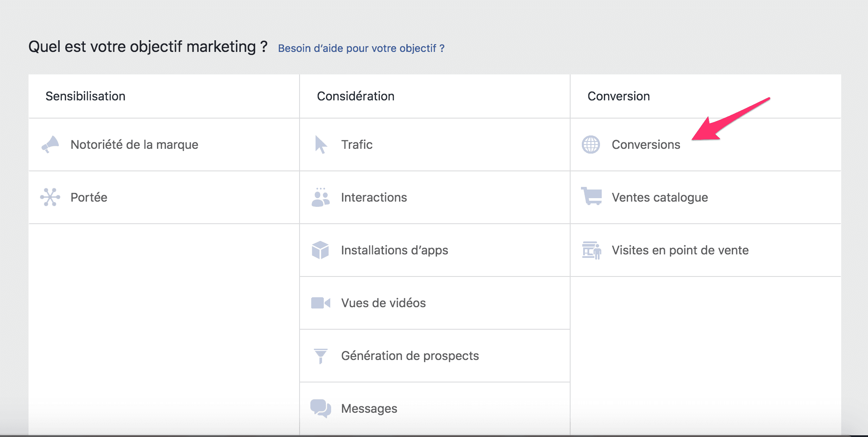Click the cube icon for Installations d'apps

pos(320,250)
